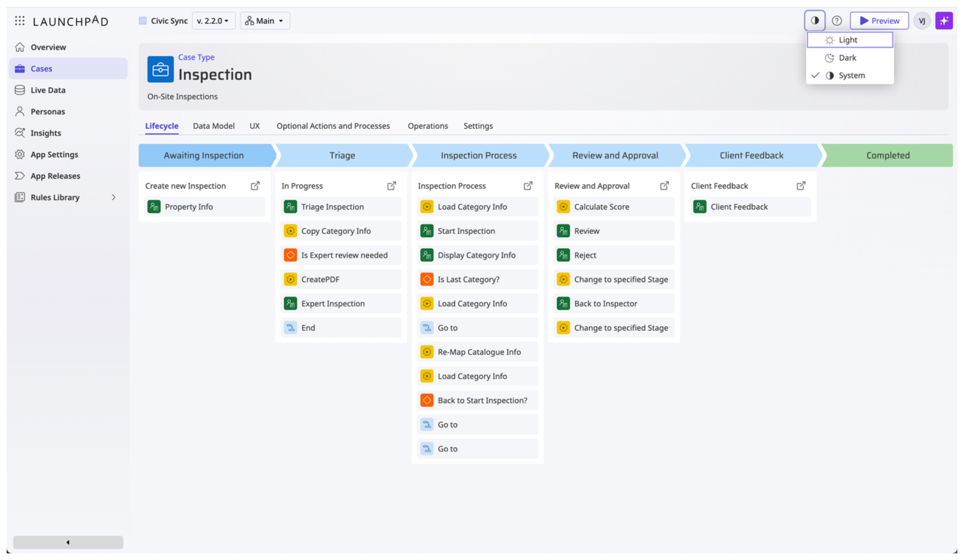Switch to the Data Model tab
This screenshot has height=560, width=964.
[x=214, y=126]
